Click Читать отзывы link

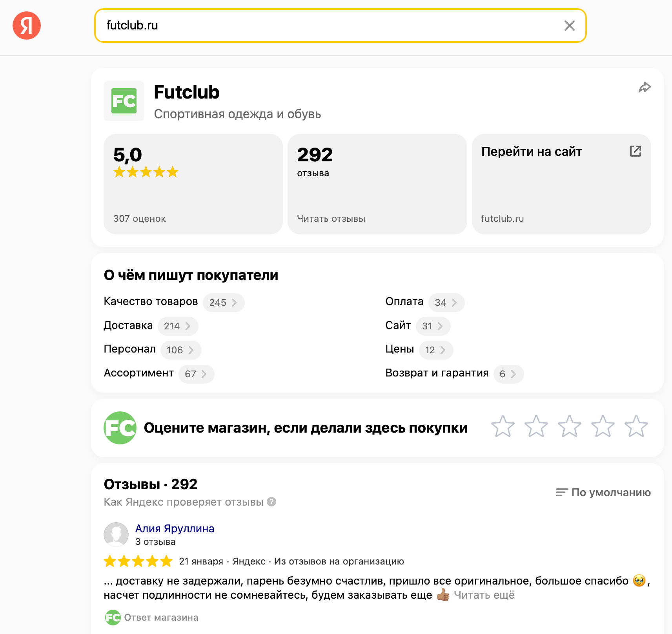click(331, 219)
